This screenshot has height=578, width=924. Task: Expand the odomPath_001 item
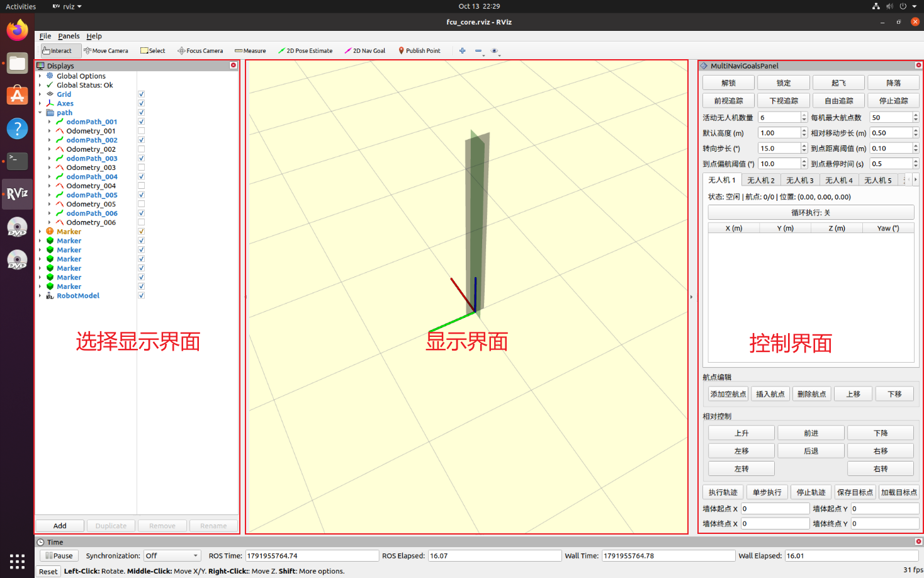point(49,122)
